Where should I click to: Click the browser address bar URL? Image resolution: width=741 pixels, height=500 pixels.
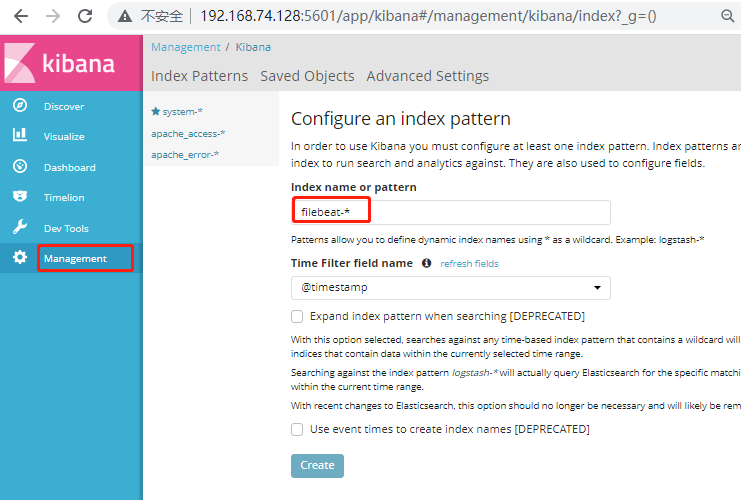click(428, 16)
